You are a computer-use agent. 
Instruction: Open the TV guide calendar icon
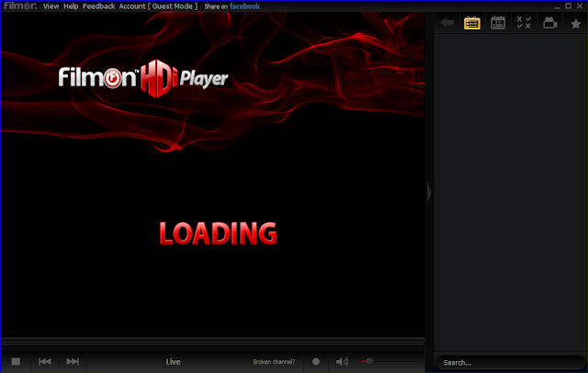(x=498, y=23)
